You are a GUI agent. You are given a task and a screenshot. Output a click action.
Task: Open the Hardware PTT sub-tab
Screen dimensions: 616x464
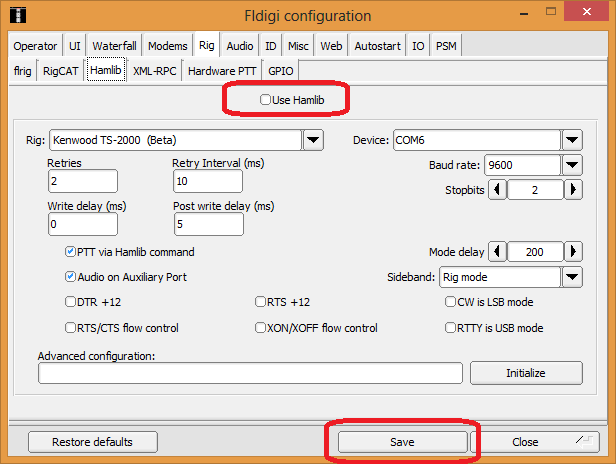[x=222, y=71]
